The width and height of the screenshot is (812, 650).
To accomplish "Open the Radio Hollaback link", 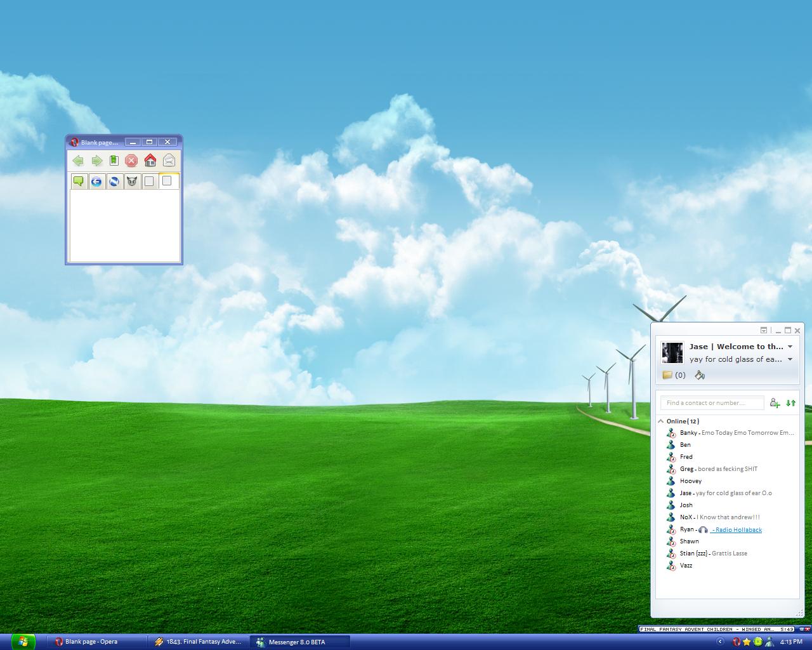I will (x=737, y=529).
